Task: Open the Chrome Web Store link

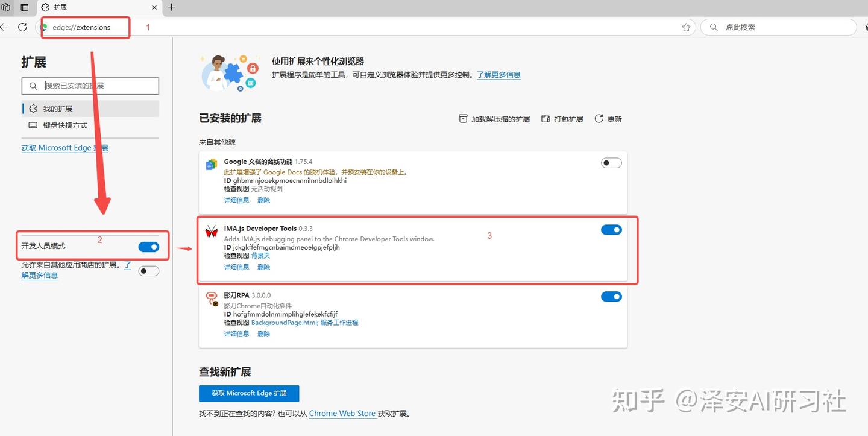Action: click(x=342, y=414)
